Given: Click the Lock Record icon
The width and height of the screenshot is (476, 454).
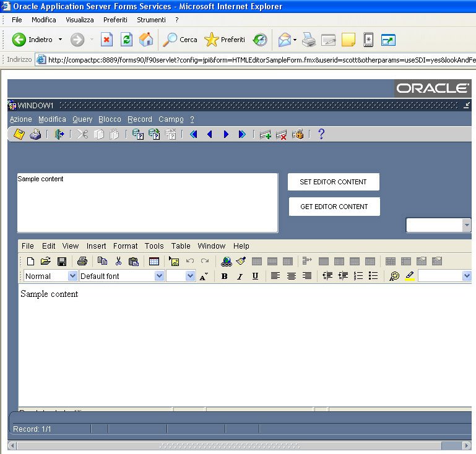Looking at the screenshot, I should 298,134.
